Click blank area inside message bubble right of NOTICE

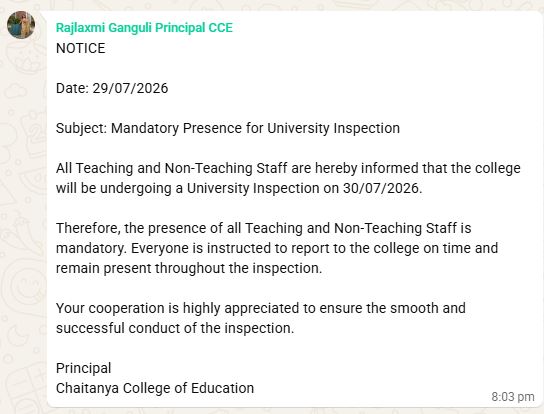coord(312,48)
